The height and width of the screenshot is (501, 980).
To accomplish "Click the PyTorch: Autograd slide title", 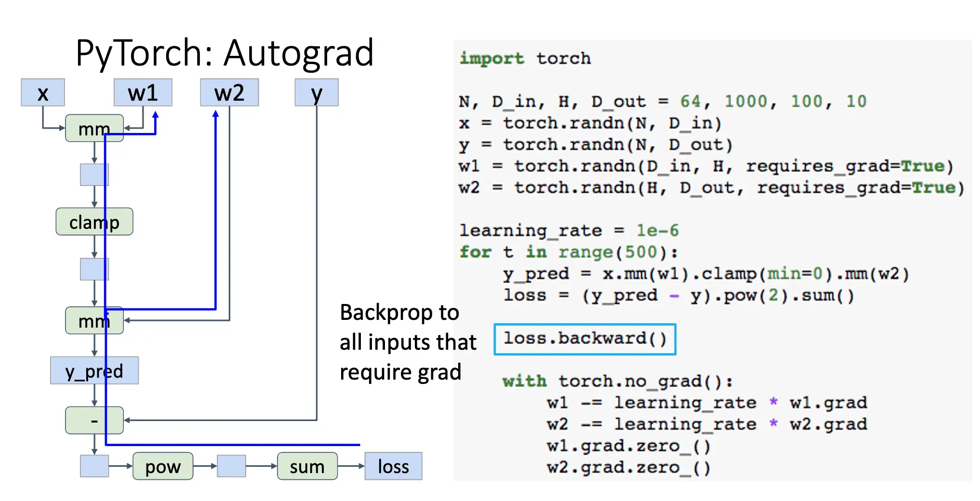I will click(x=225, y=53).
